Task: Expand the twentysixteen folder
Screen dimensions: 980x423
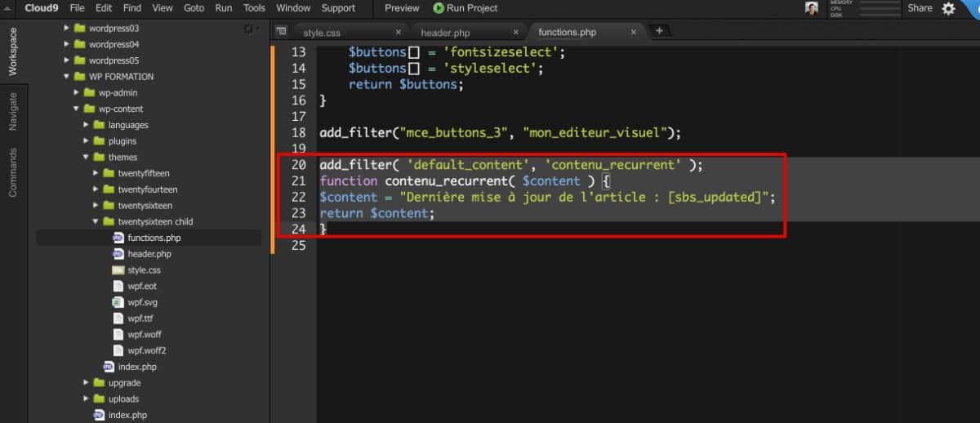Action: pos(96,206)
